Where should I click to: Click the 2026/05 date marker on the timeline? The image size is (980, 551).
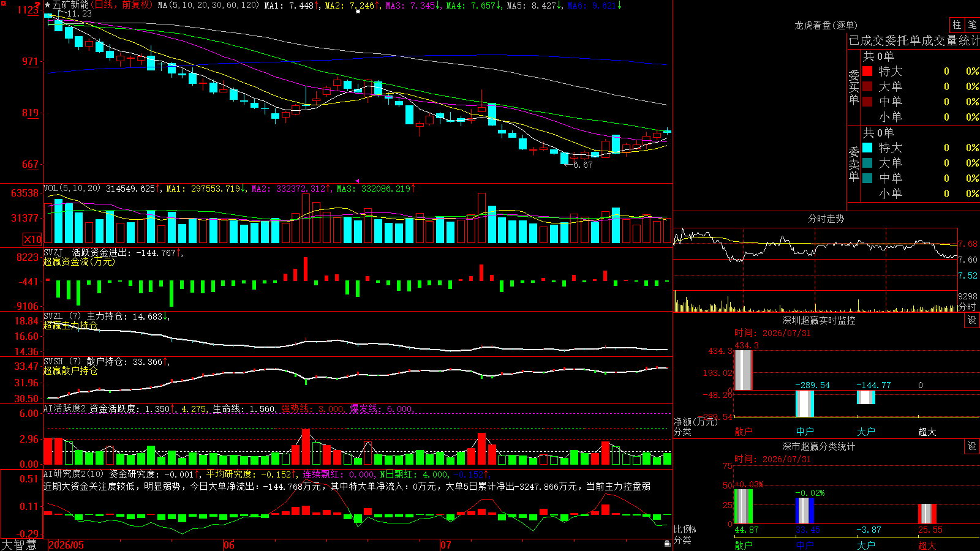(x=66, y=545)
